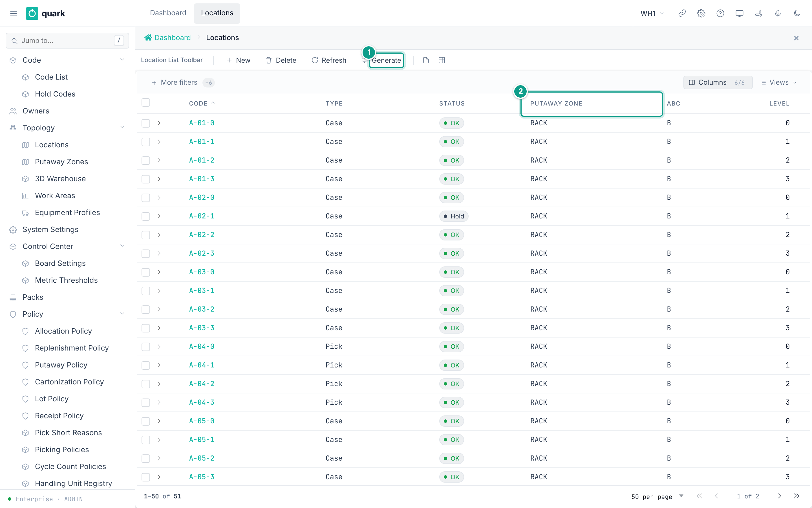Click the link icon in top bar
812x508 pixels.
(682, 14)
